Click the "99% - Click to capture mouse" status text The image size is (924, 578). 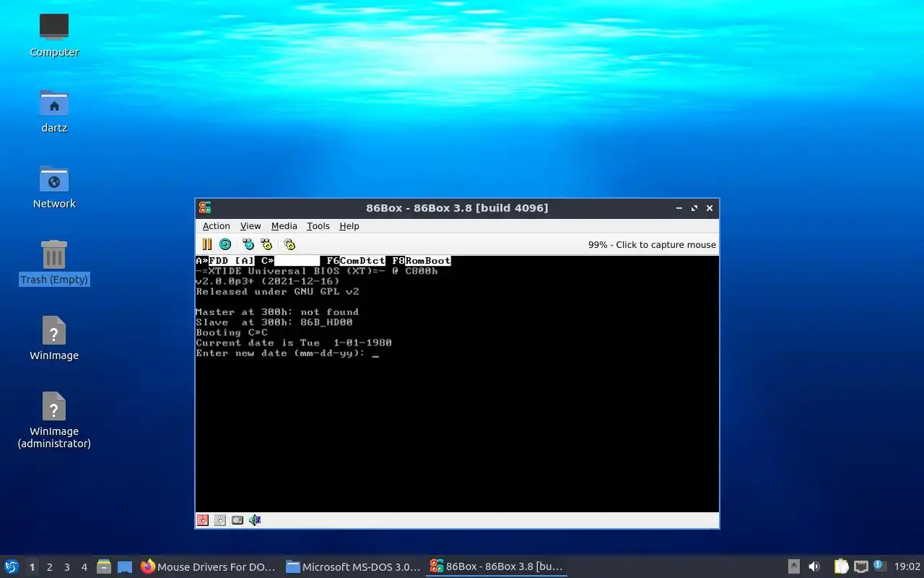pos(652,245)
